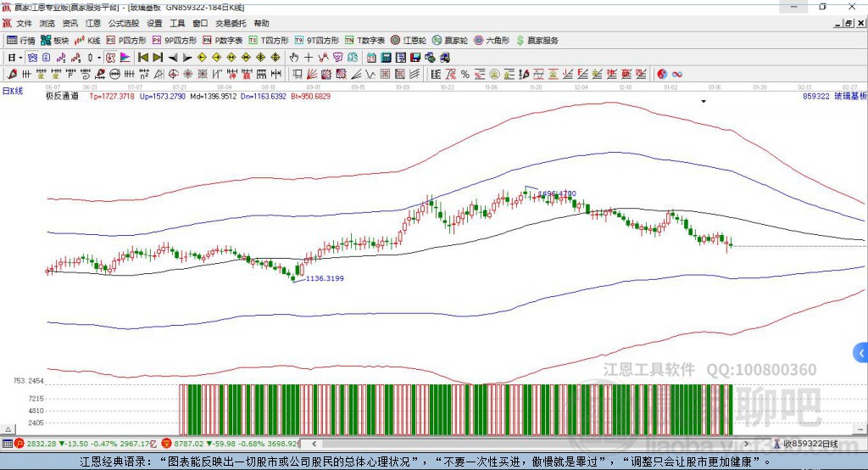Switch to K线 chart view

click(x=87, y=41)
